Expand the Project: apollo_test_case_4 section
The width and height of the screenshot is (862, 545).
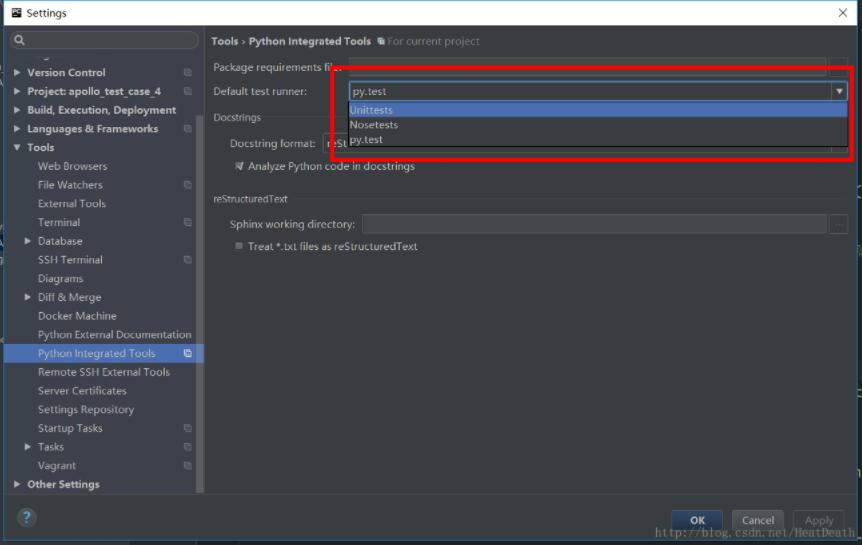click(x=17, y=91)
